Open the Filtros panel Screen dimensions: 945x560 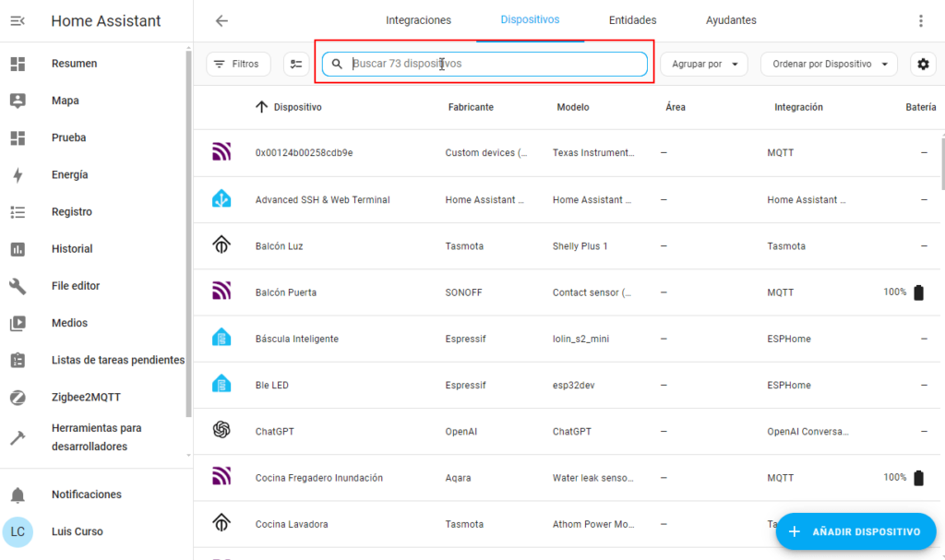237,64
